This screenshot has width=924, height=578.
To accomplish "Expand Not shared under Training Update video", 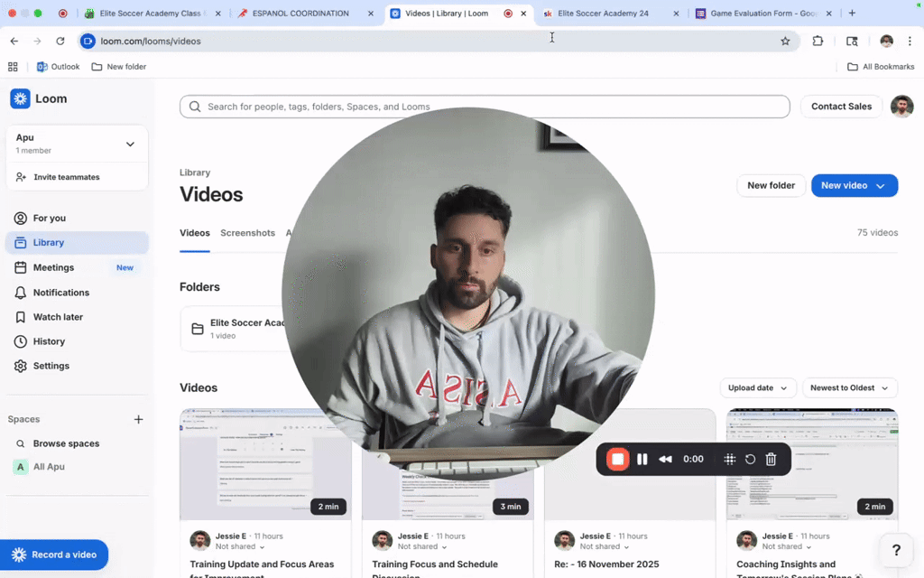I will [x=240, y=546].
